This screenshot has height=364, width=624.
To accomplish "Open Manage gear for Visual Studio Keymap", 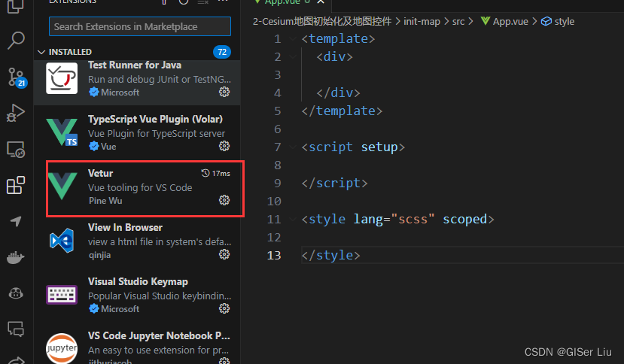I will (224, 308).
